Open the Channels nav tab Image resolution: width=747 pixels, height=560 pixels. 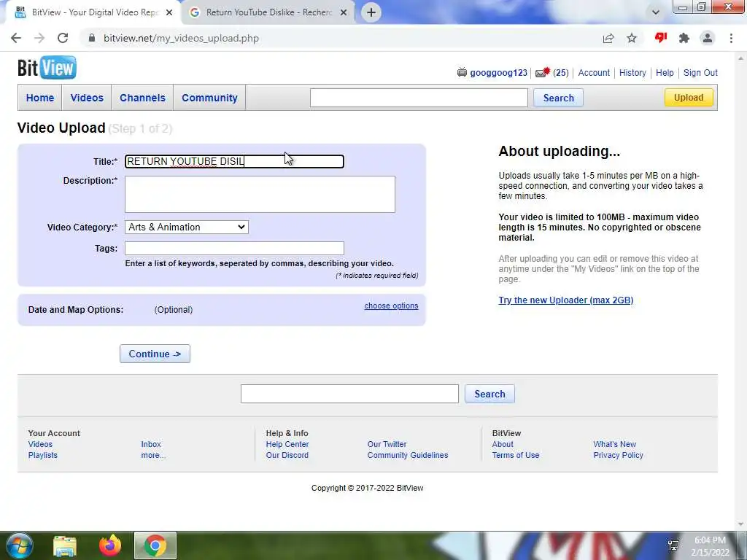[142, 98]
